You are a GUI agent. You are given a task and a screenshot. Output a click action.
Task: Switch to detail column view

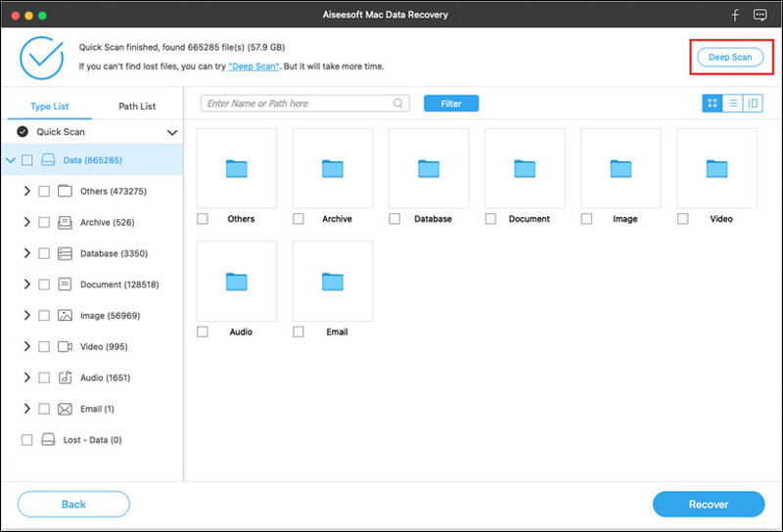tap(753, 103)
